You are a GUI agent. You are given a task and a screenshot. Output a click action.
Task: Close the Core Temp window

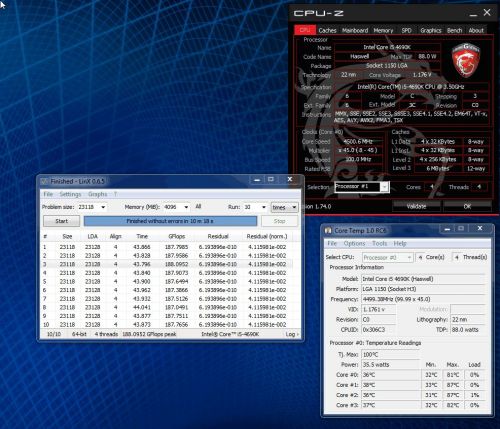480,229
